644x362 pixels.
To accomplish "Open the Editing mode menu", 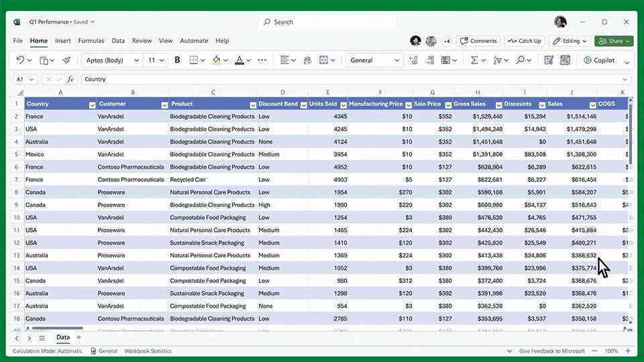I will click(570, 41).
